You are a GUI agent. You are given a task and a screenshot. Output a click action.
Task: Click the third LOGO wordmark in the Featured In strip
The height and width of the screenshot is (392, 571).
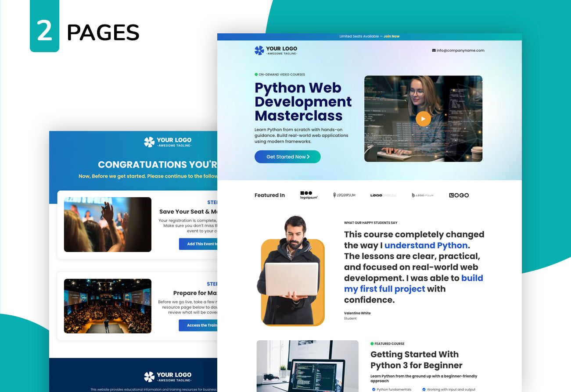(384, 195)
